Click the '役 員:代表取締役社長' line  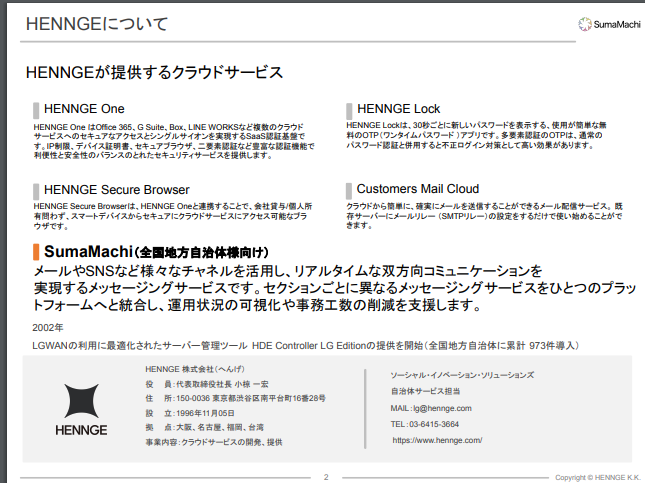click(x=207, y=384)
